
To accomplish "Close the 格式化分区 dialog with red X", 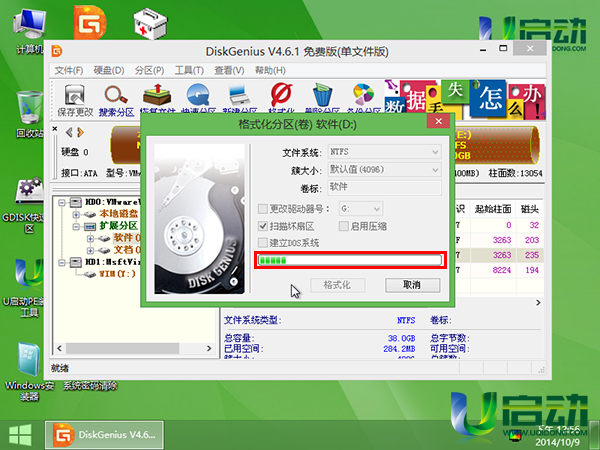I will [439, 121].
